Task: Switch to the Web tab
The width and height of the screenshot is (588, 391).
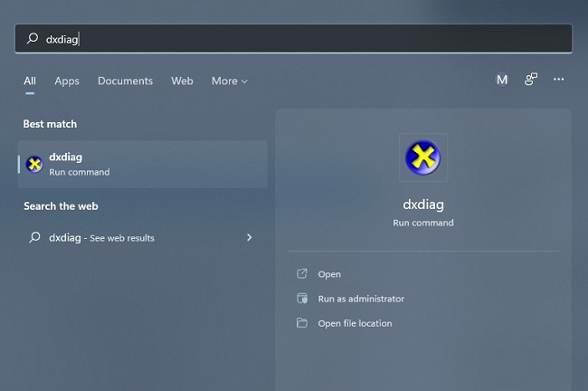Action: coord(182,81)
